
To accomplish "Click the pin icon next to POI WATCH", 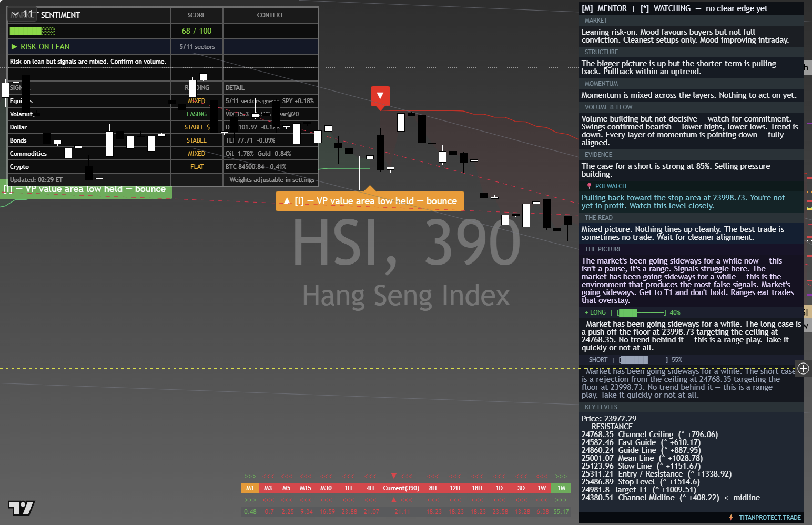I will pos(589,186).
